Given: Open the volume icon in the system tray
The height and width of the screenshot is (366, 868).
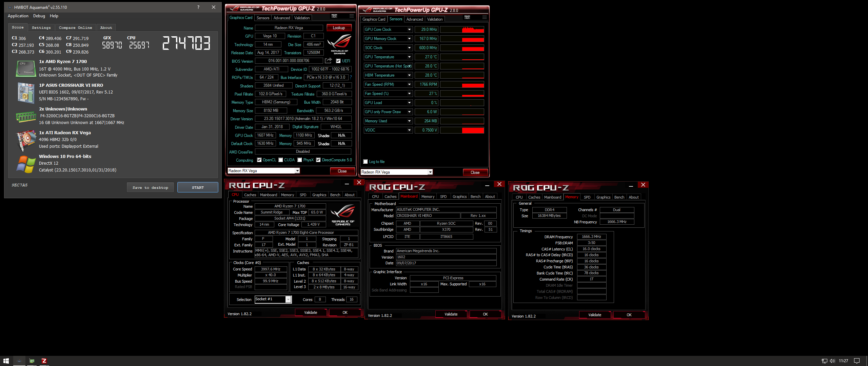Looking at the screenshot, I should point(832,361).
